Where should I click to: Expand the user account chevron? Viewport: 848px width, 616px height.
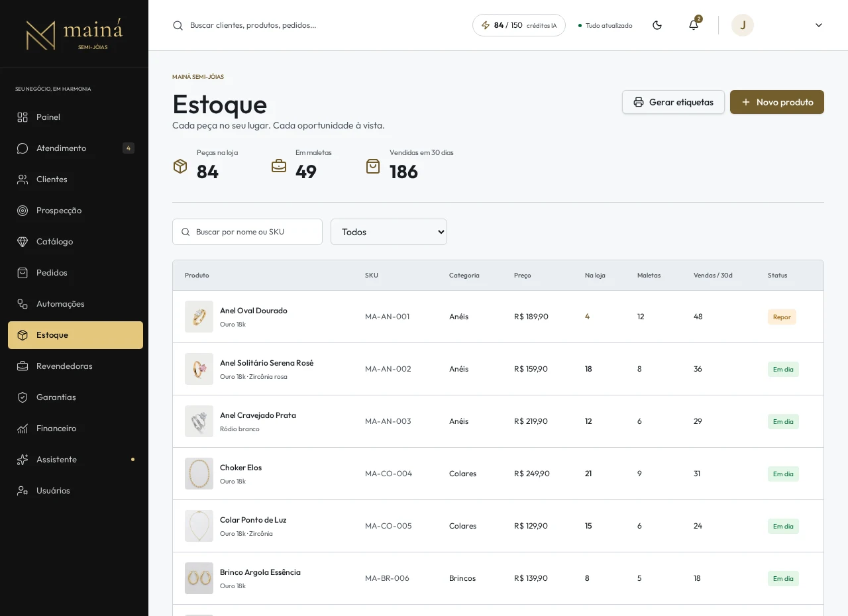tap(819, 25)
